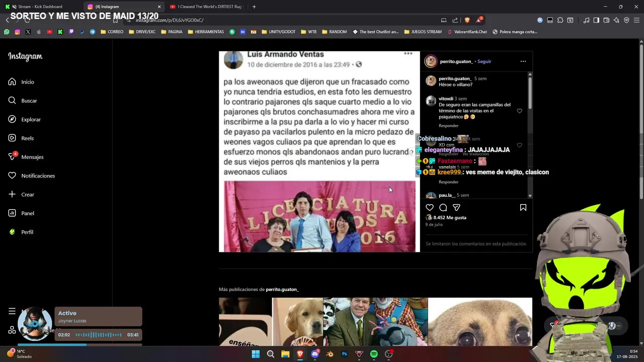Open Brave Wallet icon in toolbar
The image size is (644, 362).
606,20
